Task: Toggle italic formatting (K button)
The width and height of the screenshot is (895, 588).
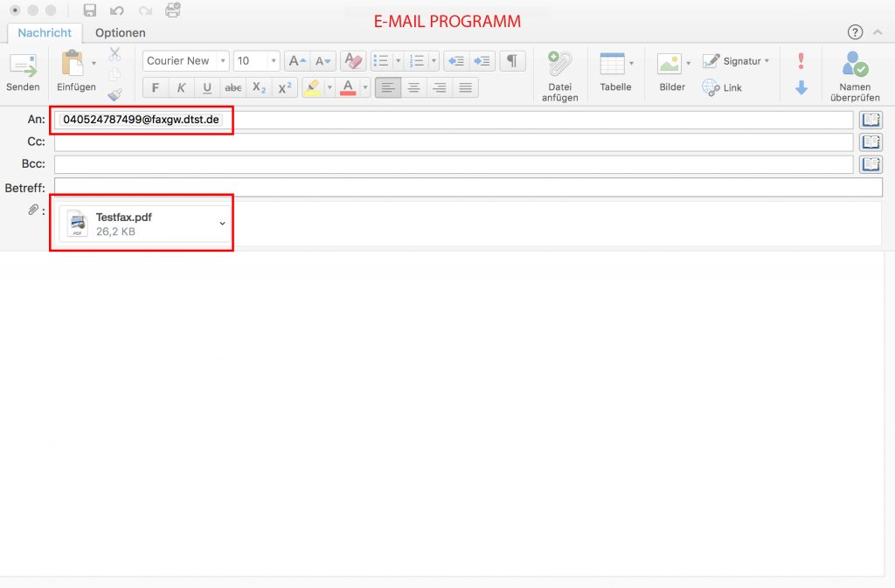Action: [x=181, y=87]
